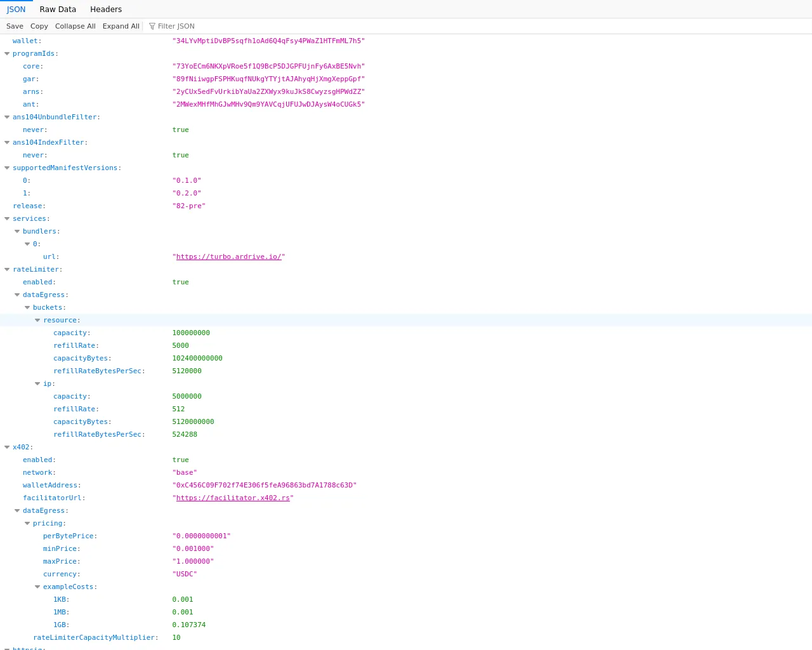Select the walletAddress value
The image size is (812, 650).
265,485
